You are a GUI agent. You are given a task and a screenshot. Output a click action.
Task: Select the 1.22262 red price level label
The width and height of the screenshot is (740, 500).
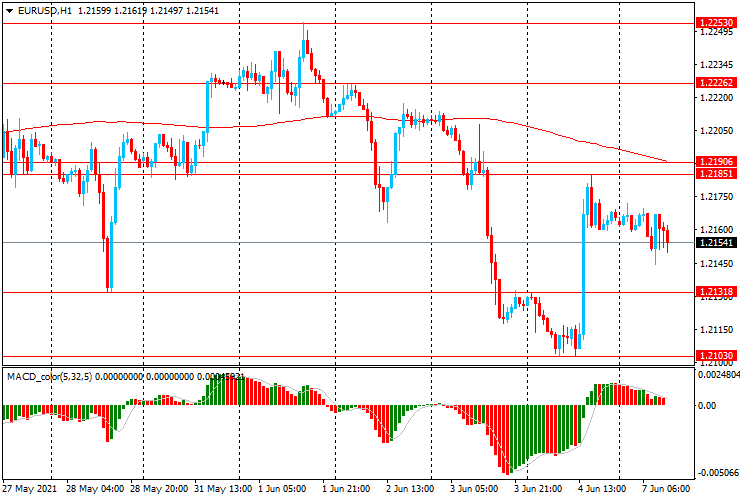pyautogui.click(x=716, y=83)
